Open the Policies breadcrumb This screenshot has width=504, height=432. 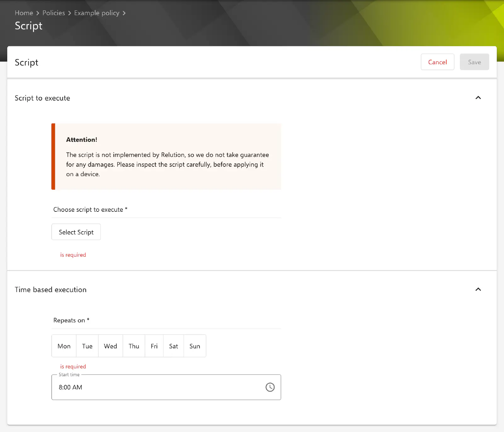(x=54, y=13)
